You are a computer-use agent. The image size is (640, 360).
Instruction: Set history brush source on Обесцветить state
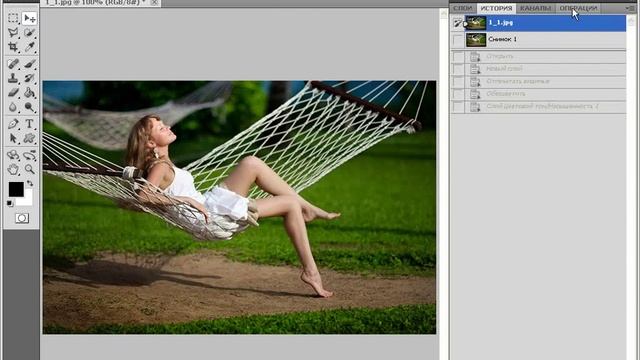click(458, 94)
